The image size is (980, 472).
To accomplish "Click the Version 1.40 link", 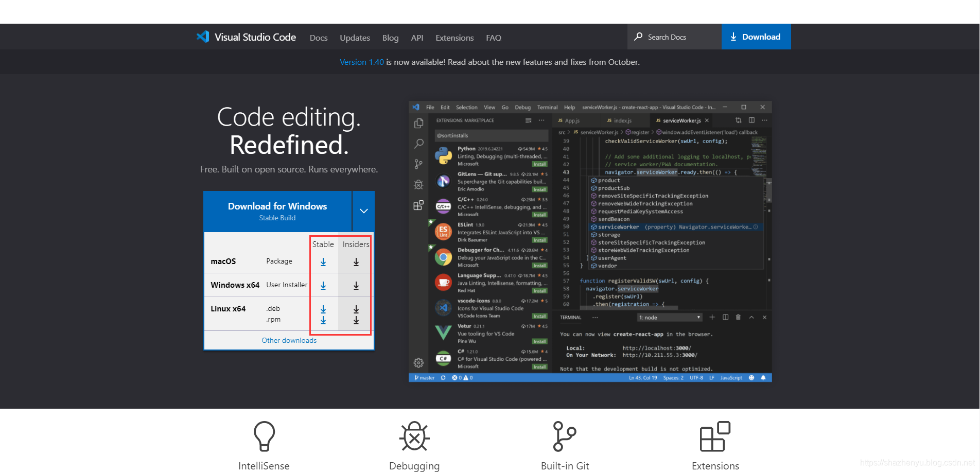I will tap(362, 62).
